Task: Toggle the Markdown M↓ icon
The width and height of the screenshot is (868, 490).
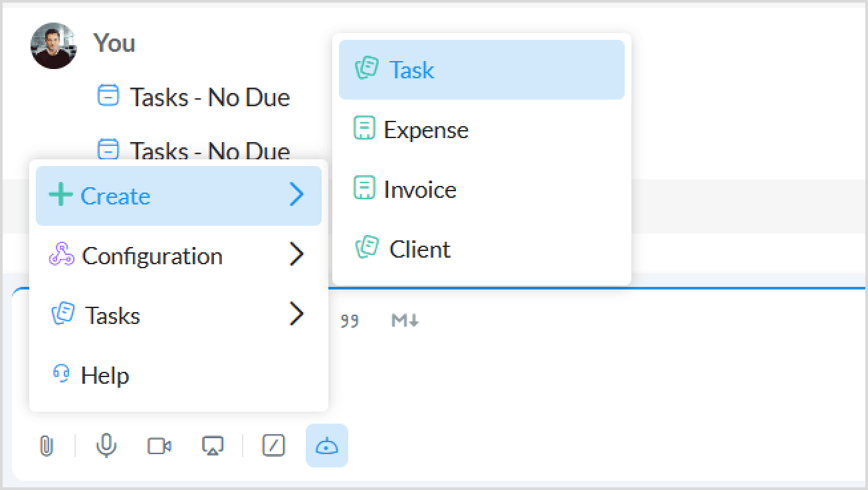Action: click(x=405, y=321)
